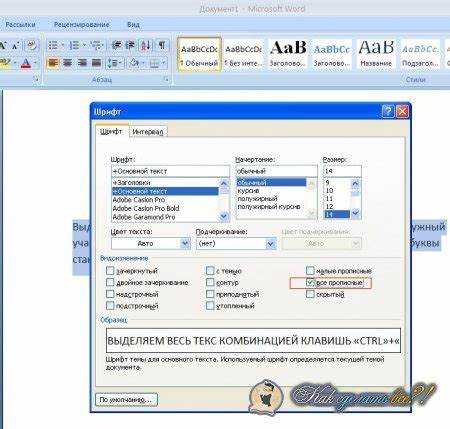Screen dimensions: 450x429
Task: Justify text with the justify icon
Action: (x=96, y=63)
